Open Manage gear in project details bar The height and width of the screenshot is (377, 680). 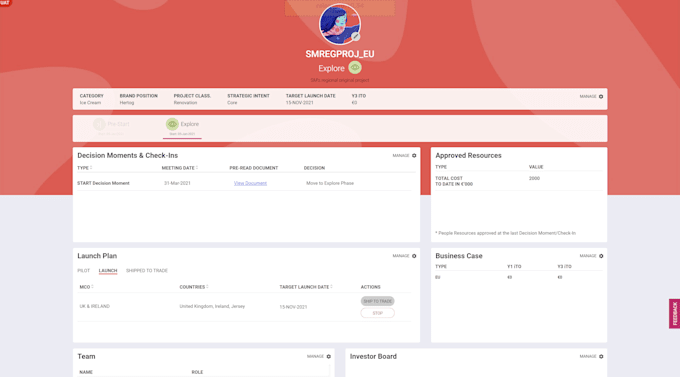point(601,96)
